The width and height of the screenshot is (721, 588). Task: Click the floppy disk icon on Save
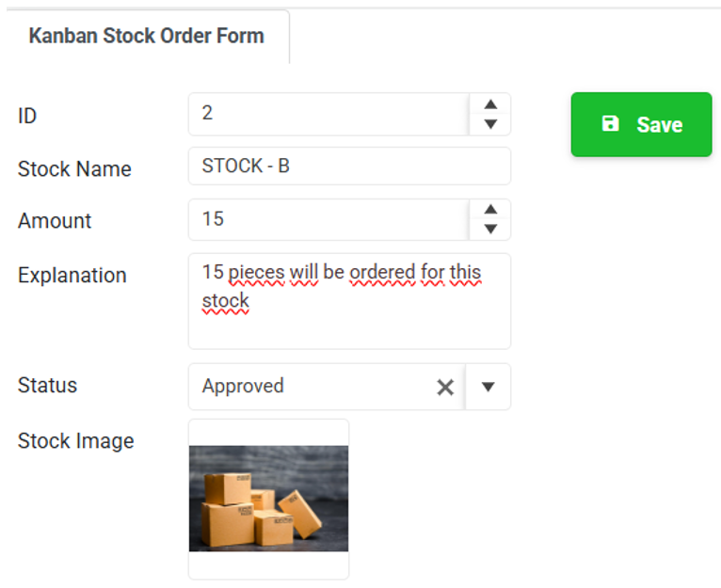[610, 123]
